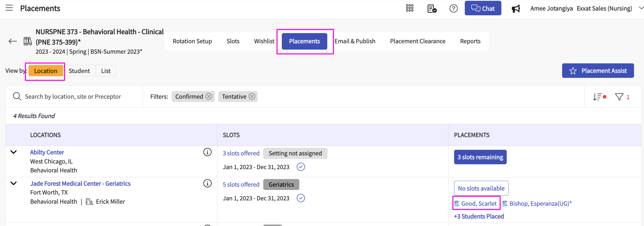Viewport: 644px width, 226px height.
Task: Expand the Jade Forest Medical Center row
Action: tap(14, 184)
